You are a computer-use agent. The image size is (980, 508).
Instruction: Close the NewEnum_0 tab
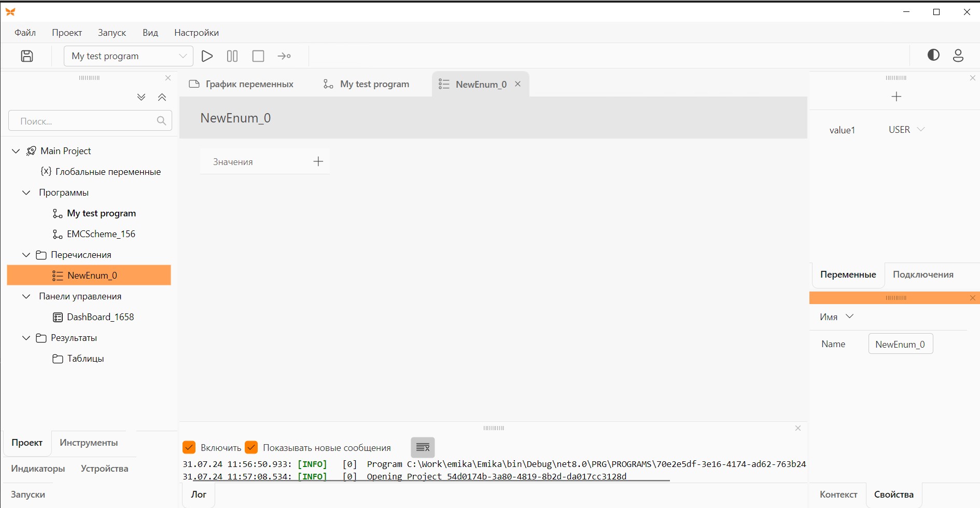[x=517, y=84]
